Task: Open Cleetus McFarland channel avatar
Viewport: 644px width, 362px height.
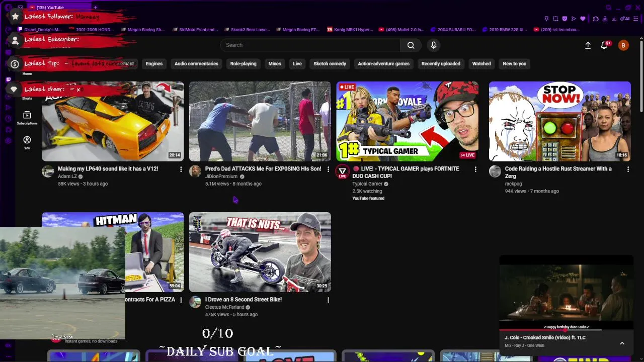Action: [x=195, y=302]
